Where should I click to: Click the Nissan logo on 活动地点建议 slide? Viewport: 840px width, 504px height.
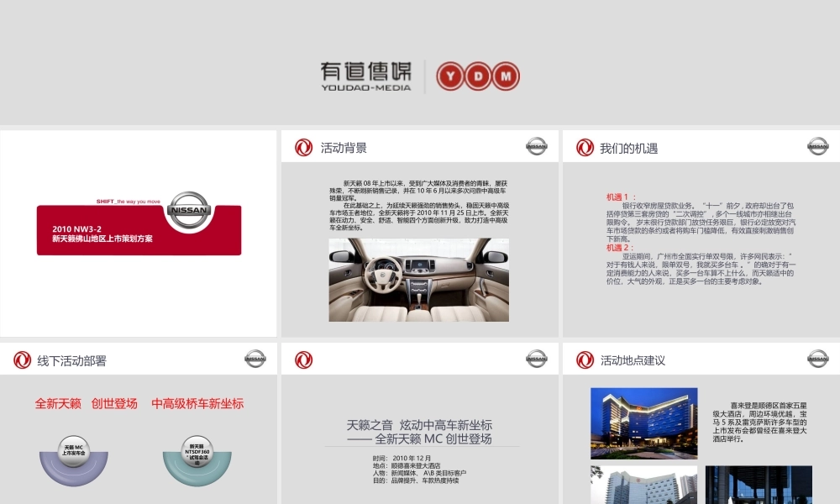pos(817,359)
